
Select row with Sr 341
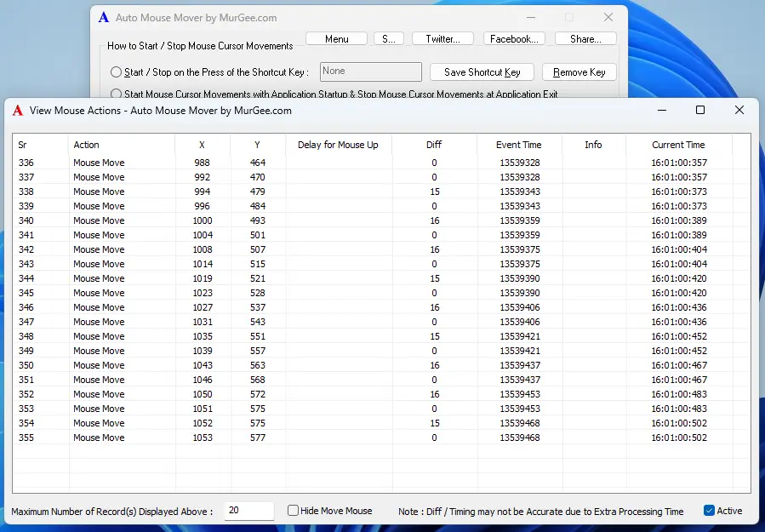(381, 235)
